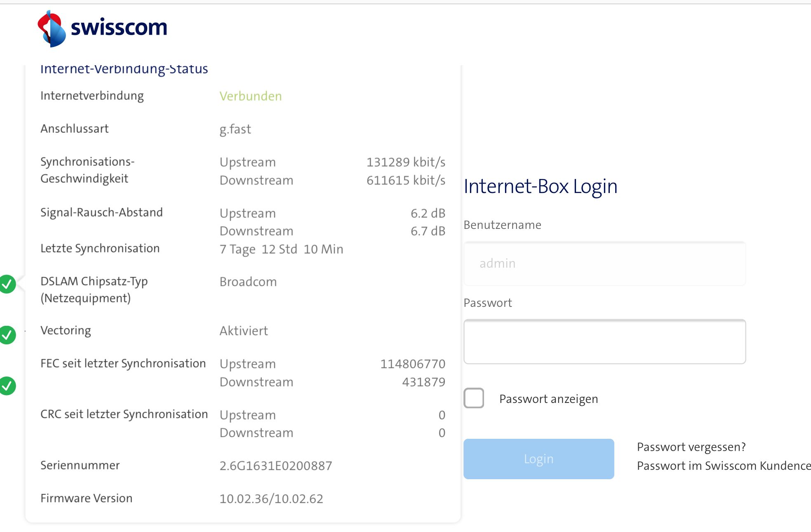
Task: Select FEC upstream count 114806770
Action: click(x=413, y=364)
